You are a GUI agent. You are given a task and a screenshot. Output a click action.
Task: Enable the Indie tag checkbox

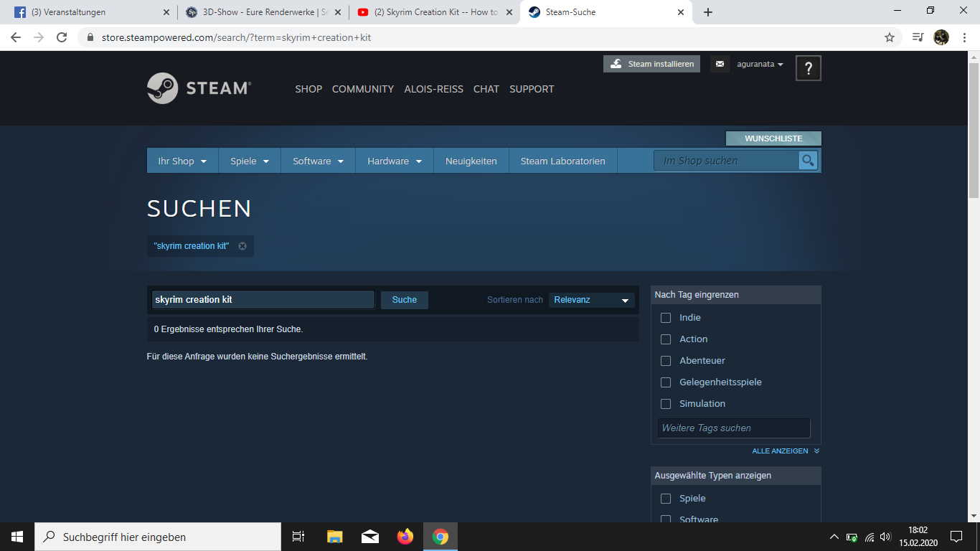point(666,318)
